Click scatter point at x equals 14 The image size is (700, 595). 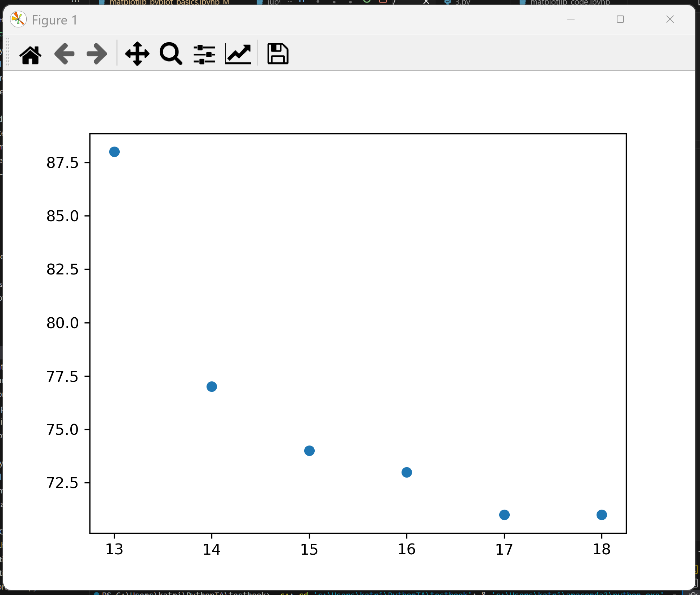[212, 386]
